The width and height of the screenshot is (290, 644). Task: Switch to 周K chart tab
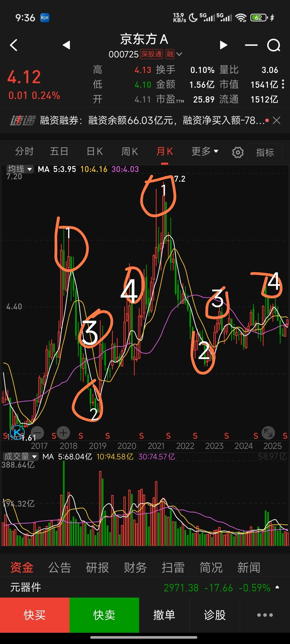click(130, 152)
